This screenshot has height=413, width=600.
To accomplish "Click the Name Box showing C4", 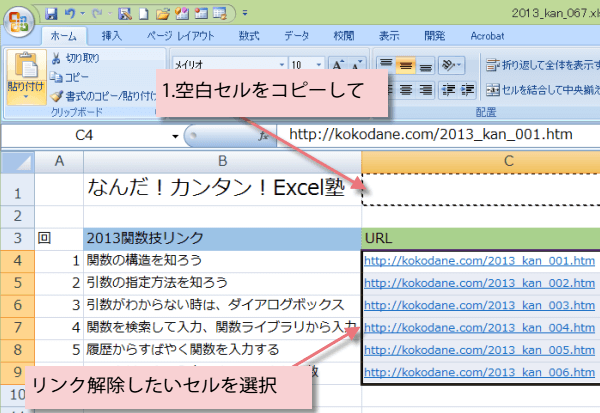I will [x=84, y=135].
